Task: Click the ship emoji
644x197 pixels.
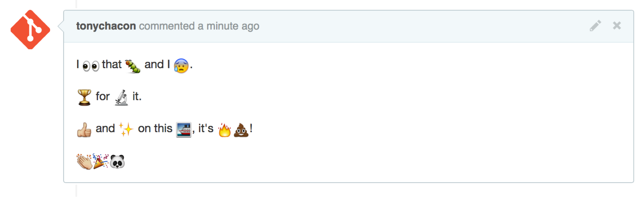Action: [x=184, y=130]
